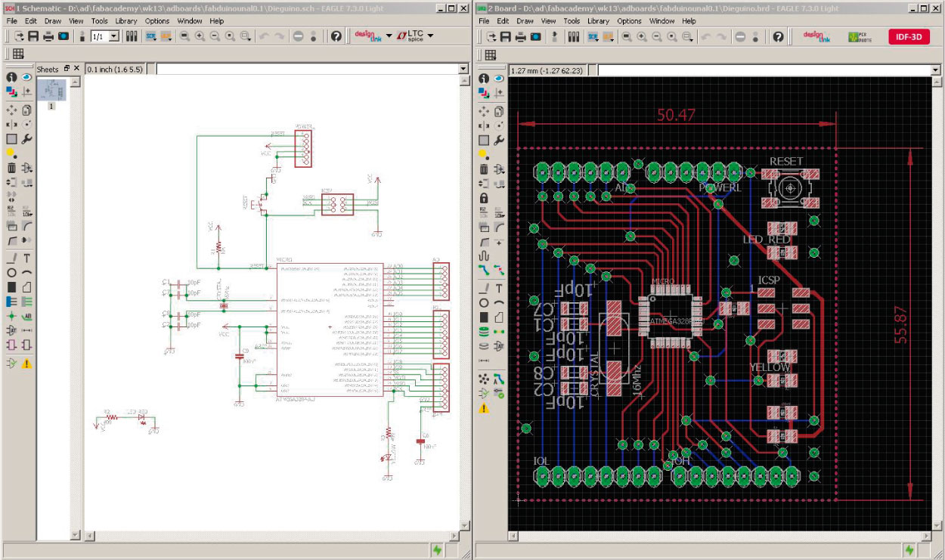Click the PCB Quote button
The image size is (945, 560).
[x=860, y=36]
